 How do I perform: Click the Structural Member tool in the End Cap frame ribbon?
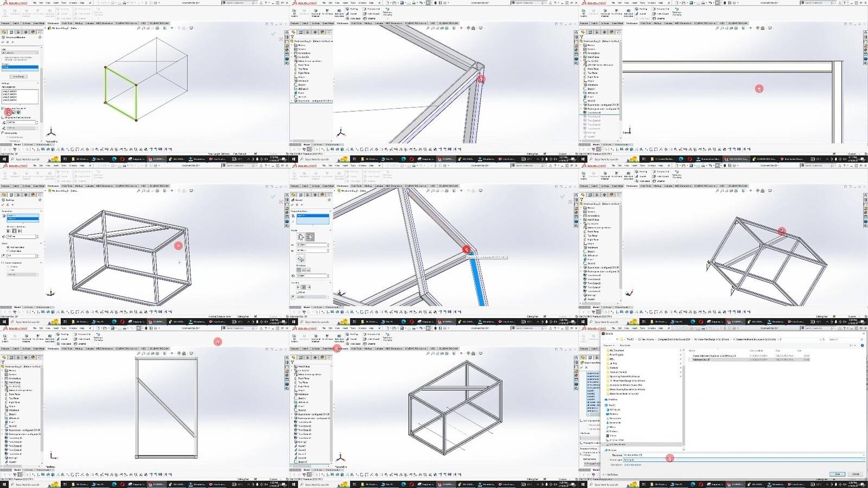point(27,176)
